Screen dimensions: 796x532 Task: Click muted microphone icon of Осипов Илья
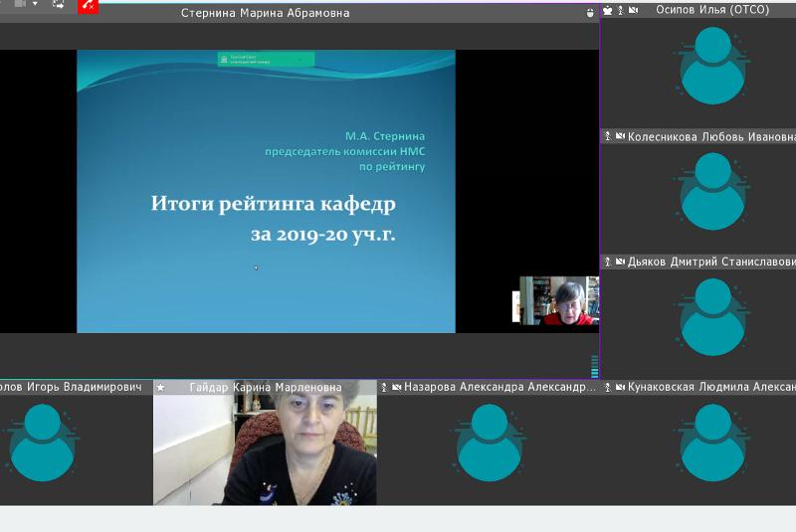(620, 10)
